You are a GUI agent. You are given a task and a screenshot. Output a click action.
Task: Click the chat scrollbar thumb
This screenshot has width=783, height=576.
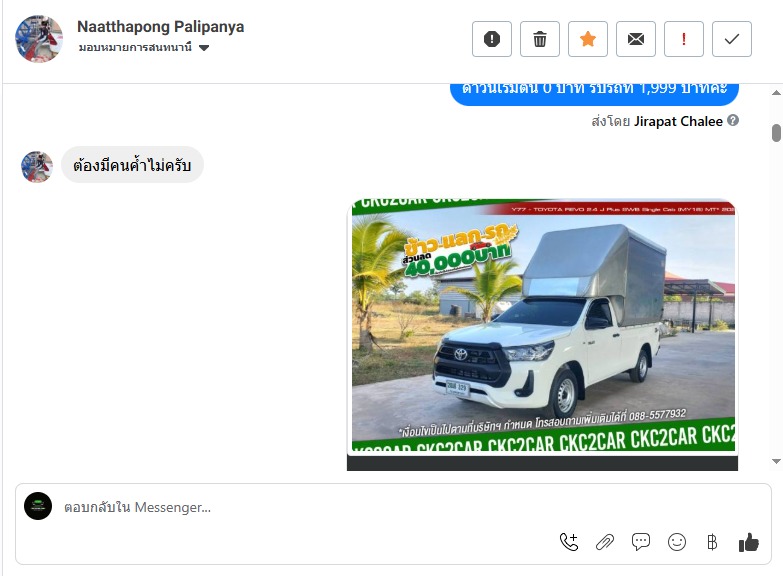point(776,133)
